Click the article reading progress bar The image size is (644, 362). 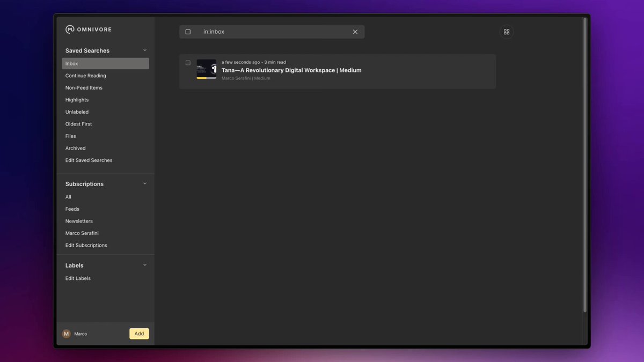click(x=207, y=78)
